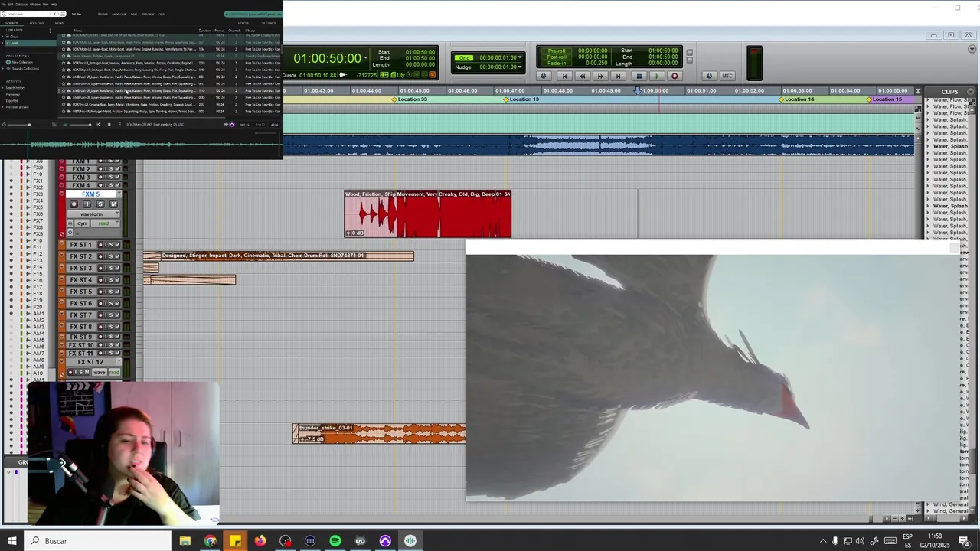This screenshot has width=980, height=551.
Task: Click the CLIPS list header
Action: (949, 92)
